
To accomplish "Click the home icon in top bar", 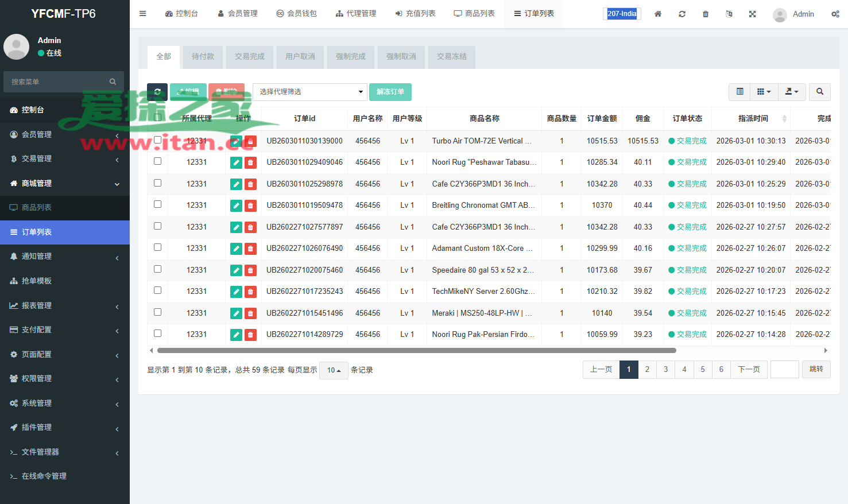I will (658, 14).
